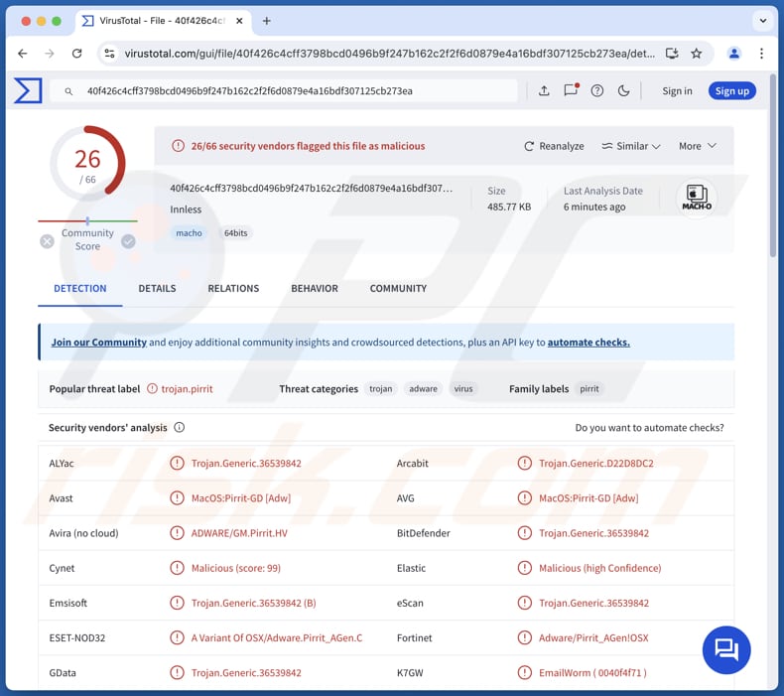Open a new browser tab

(267, 21)
